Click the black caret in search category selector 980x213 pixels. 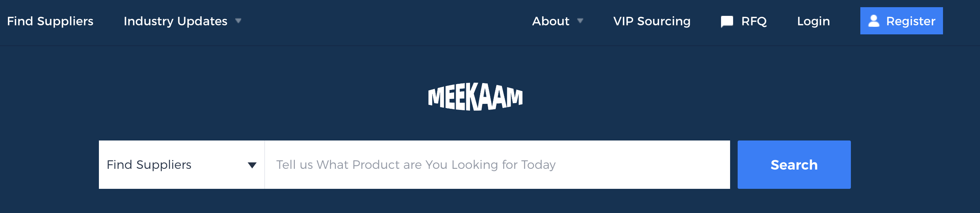[x=252, y=165]
